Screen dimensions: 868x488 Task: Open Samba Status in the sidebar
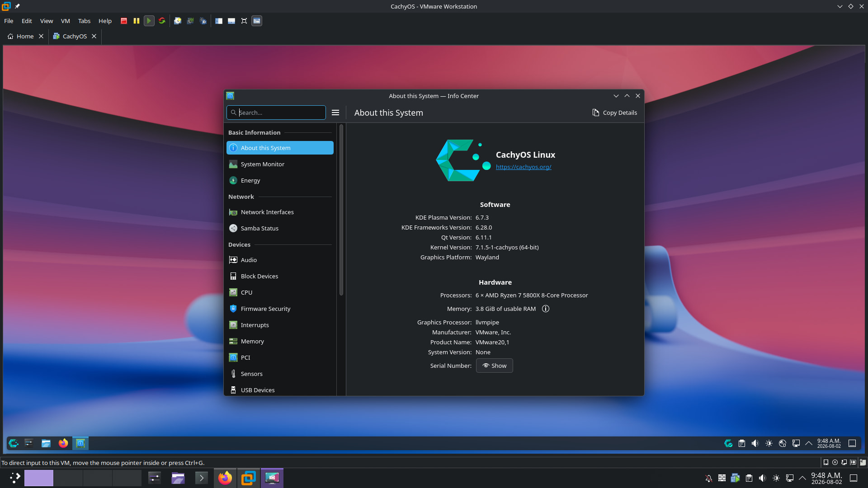click(x=280, y=228)
